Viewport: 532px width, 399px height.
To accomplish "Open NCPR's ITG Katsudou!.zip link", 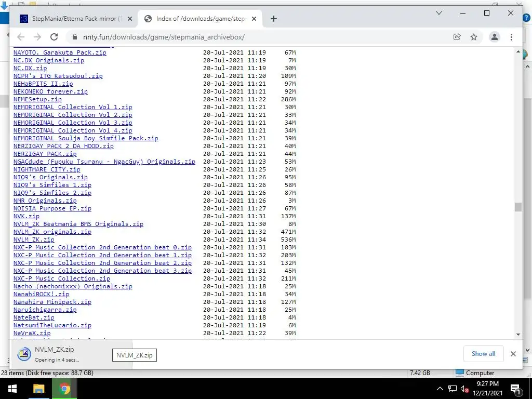I will tap(58, 76).
